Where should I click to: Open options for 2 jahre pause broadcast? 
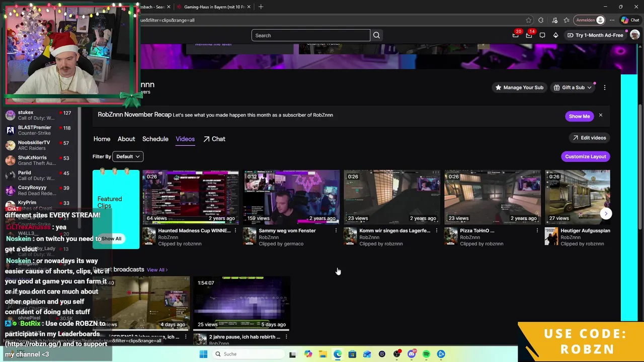pyautogui.click(x=286, y=337)
